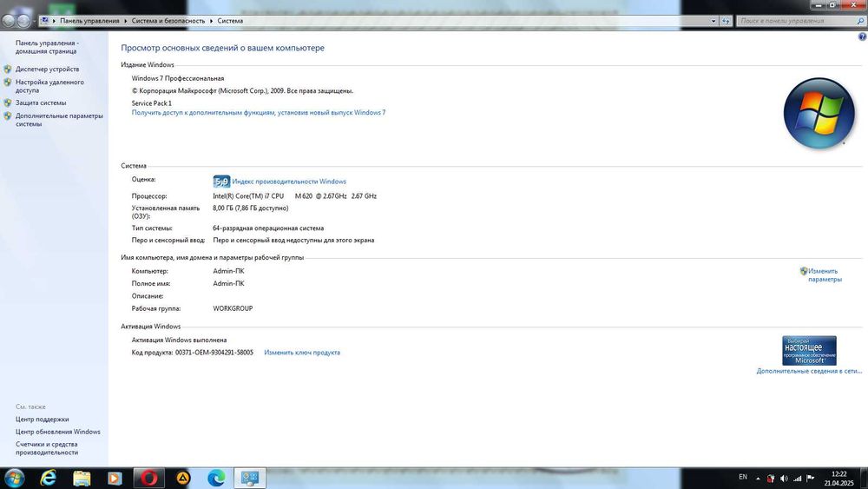This screenshot has height=489, width=868.
Task: Expand arrow after Система и безопасность breadcrumb
Action: click(x=211, y=21)
